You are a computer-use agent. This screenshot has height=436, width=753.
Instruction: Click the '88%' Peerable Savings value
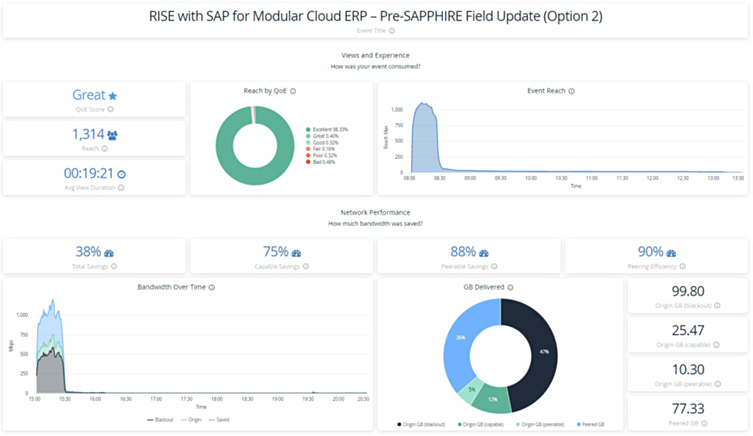pos(463,252)
